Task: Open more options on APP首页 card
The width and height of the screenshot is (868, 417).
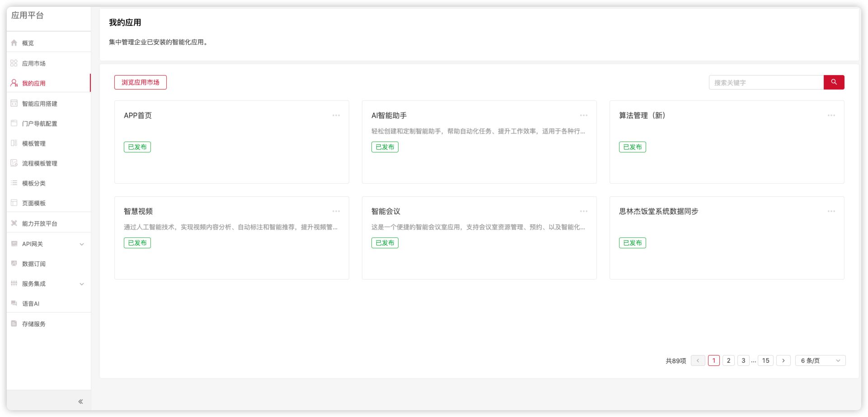Action: [336, 115]
